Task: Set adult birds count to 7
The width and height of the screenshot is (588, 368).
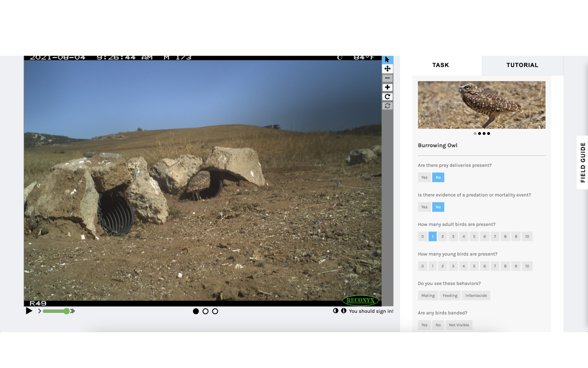Action: [x=495, y=236]
